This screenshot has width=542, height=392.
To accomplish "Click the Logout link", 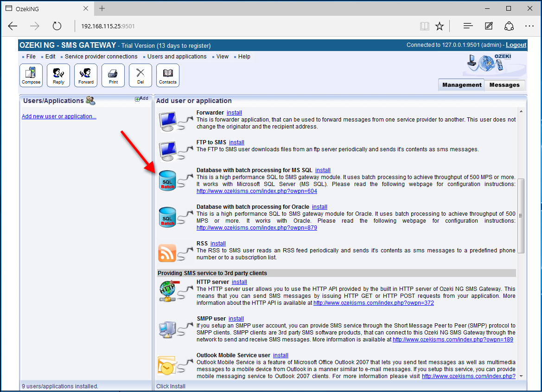I will (x=516, y=45).
